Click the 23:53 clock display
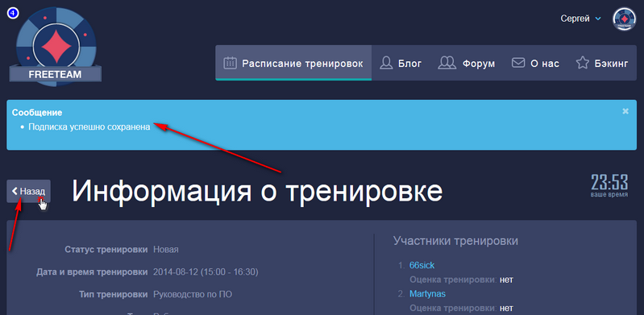Image resolution: width=644 pixels, height=315 pixels. tap(609, 185)
